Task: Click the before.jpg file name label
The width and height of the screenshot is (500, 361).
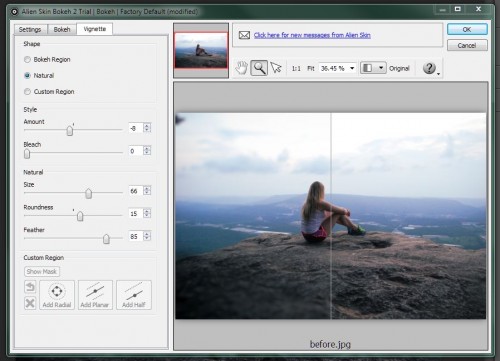Action: [330, 344]
